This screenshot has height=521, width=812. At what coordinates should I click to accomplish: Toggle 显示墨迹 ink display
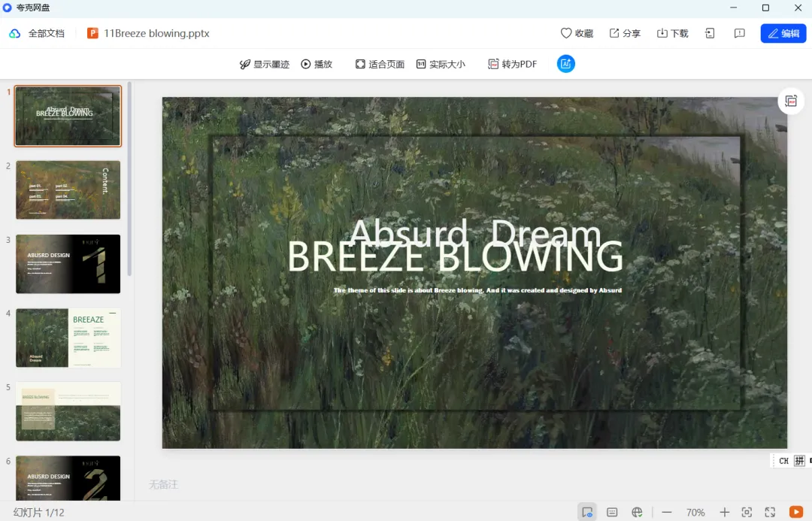(x=264, y=64)
